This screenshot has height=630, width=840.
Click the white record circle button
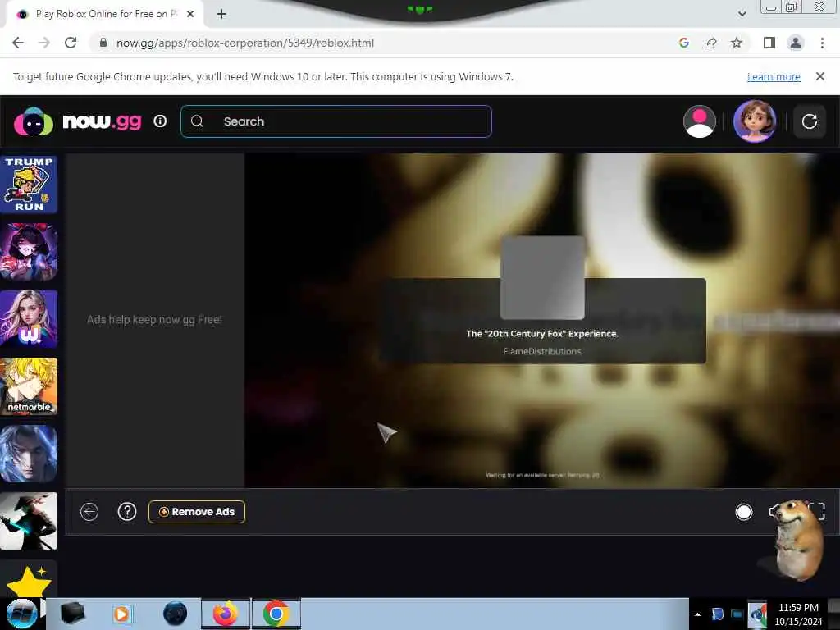743,512
